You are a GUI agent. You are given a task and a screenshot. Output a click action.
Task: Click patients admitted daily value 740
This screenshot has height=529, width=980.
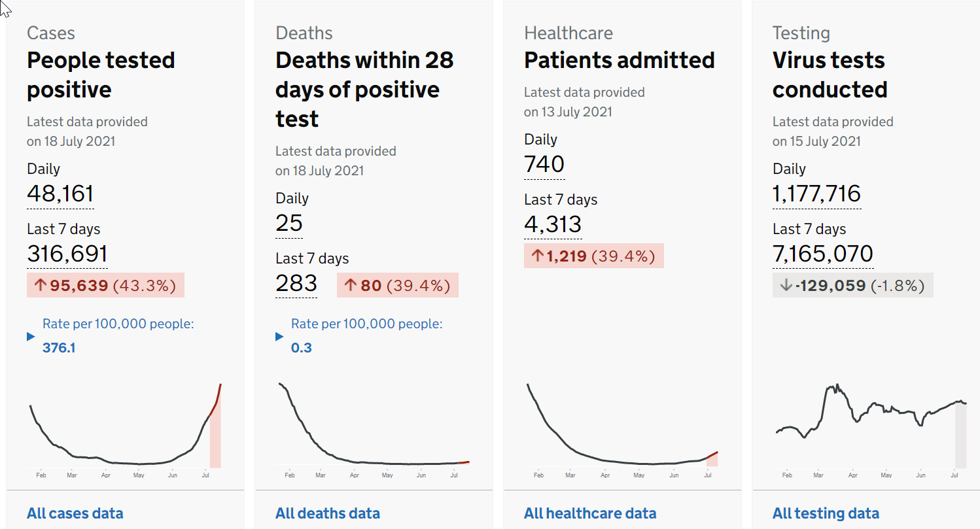[x=544, y=164]
